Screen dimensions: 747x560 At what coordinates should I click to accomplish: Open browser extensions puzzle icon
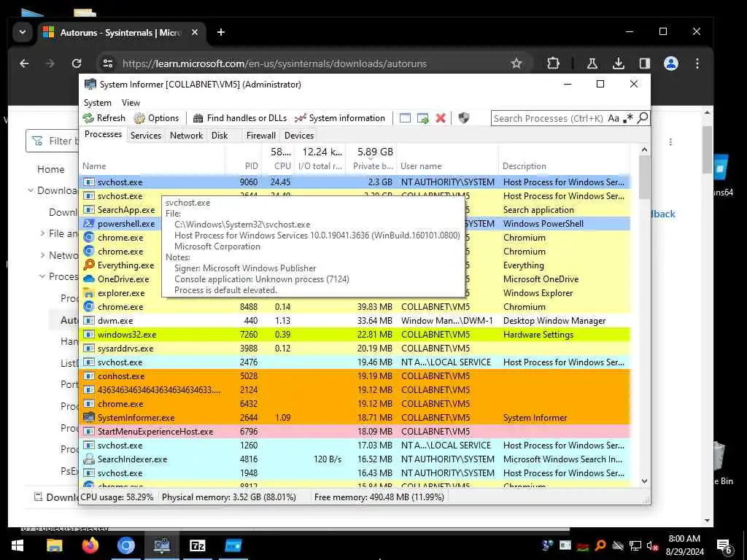coord(553,63)
